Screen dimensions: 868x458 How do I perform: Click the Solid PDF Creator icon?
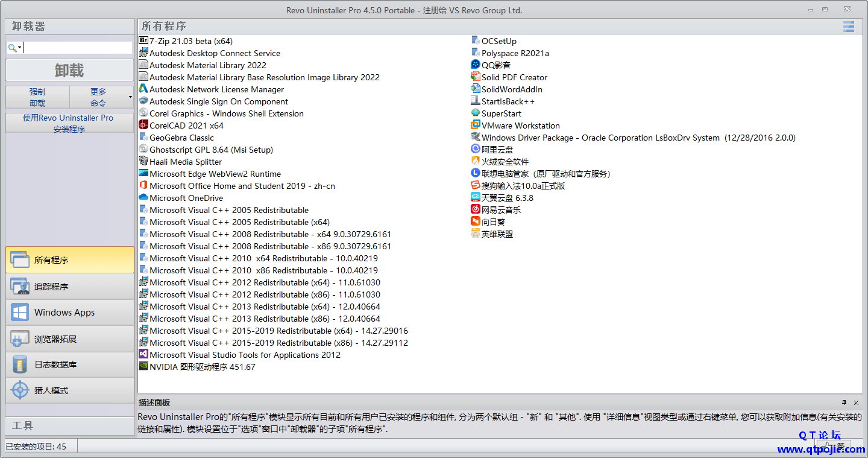[476, 77]
